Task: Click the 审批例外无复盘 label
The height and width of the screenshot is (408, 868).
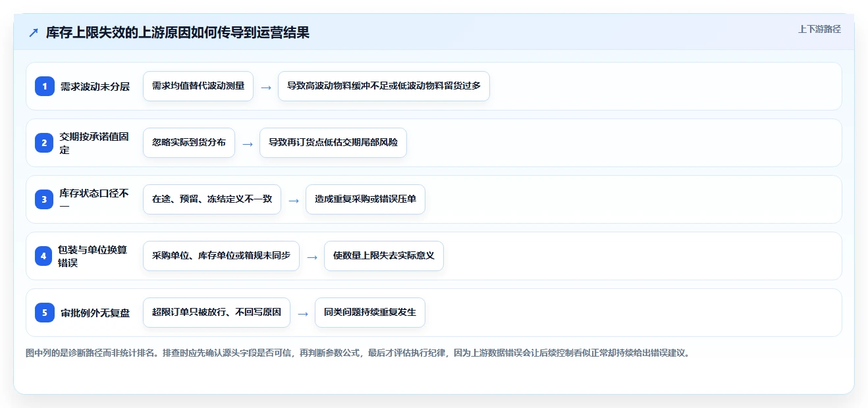Action: pos(95,313)
